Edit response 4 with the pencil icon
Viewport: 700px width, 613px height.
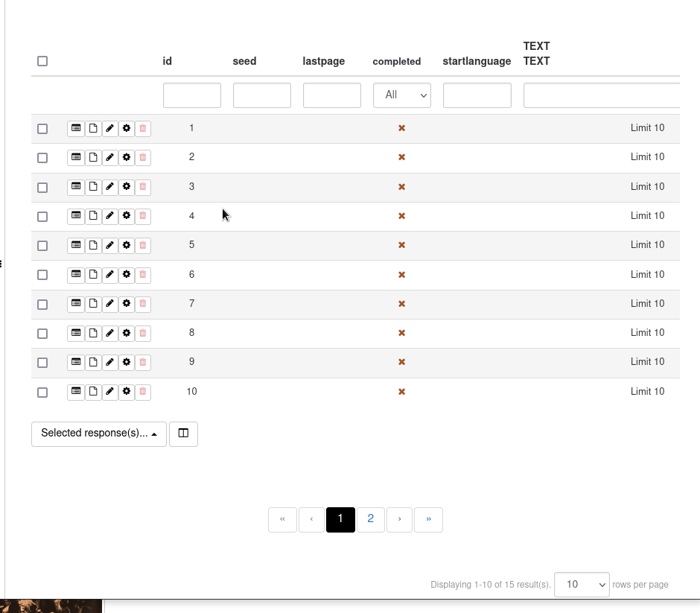109,216
